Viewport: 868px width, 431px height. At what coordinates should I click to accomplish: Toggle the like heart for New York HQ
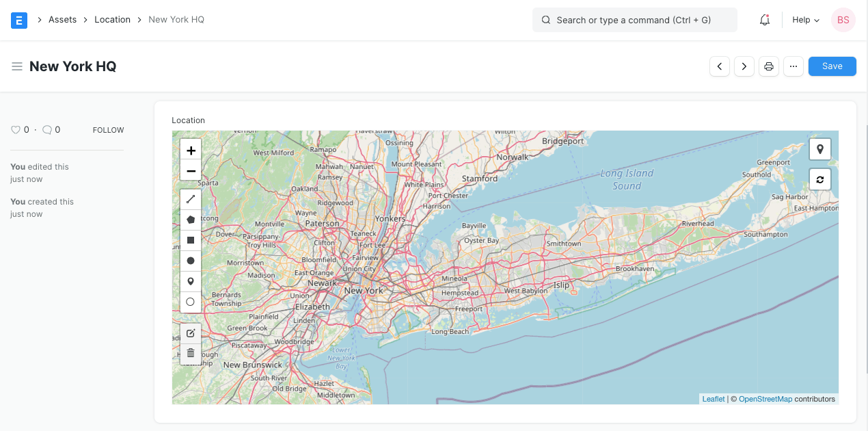(15, 129)
